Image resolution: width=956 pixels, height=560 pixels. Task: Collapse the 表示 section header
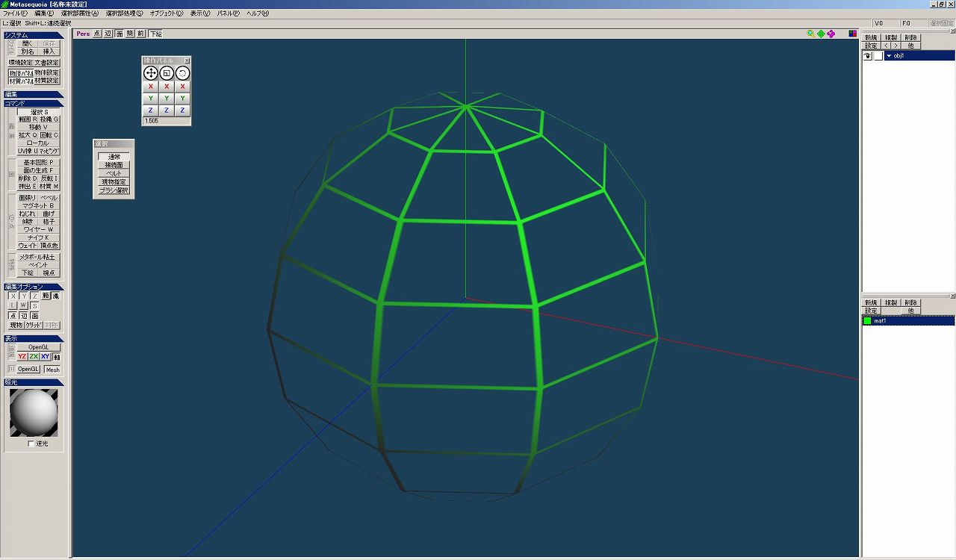point(33,338)
